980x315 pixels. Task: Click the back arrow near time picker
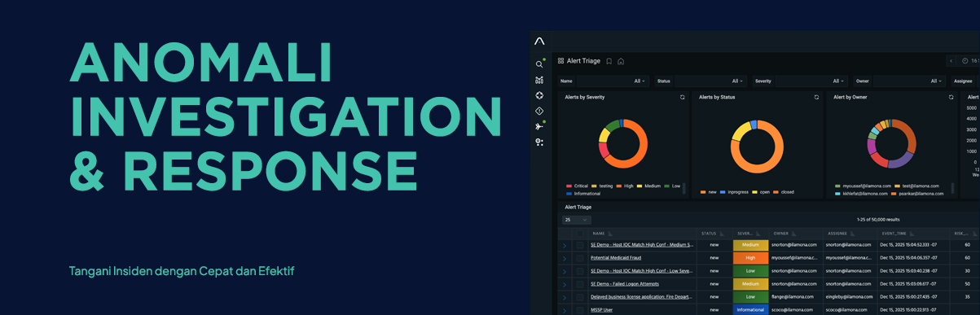coord(951,61)
